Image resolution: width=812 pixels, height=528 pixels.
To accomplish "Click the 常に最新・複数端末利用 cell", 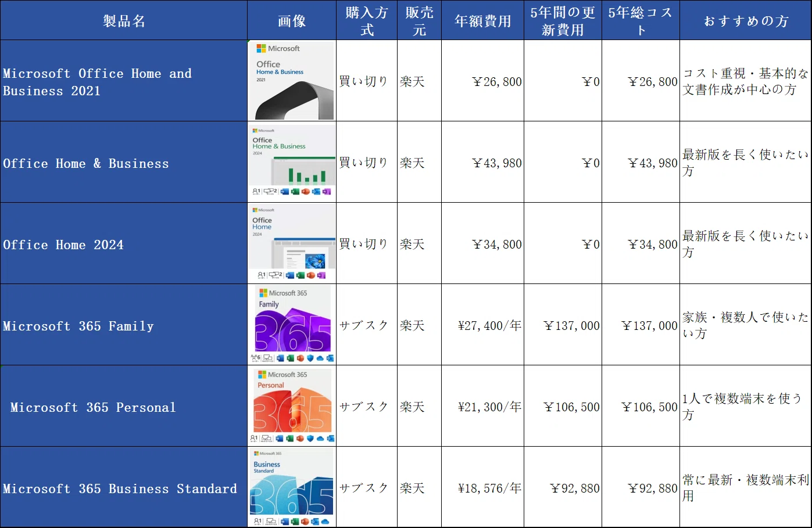I will pos(746,487).
